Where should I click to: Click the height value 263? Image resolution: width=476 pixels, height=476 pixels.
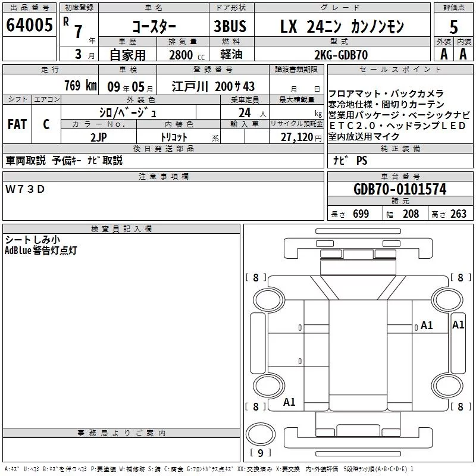point(458,214)
